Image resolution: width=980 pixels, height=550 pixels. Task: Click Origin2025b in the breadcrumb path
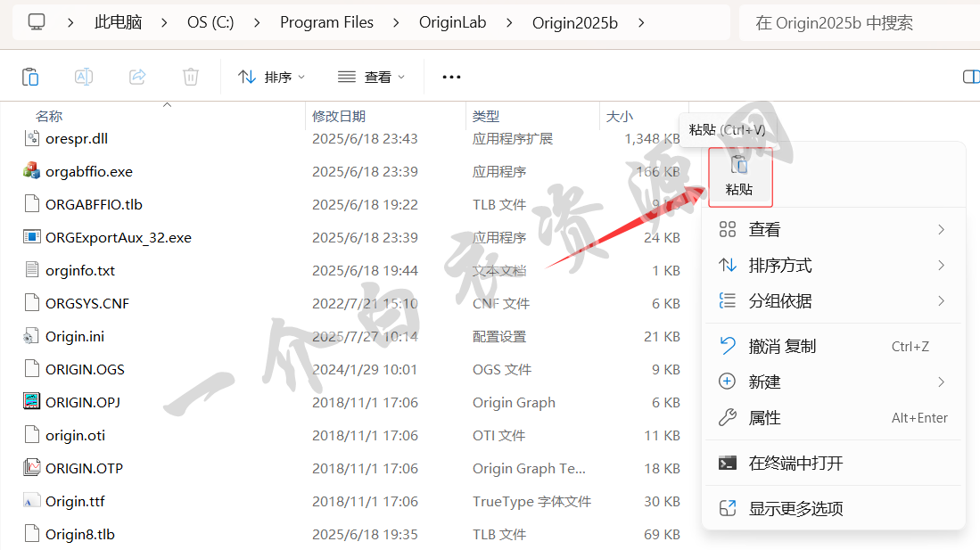click(x=575, y=22)
